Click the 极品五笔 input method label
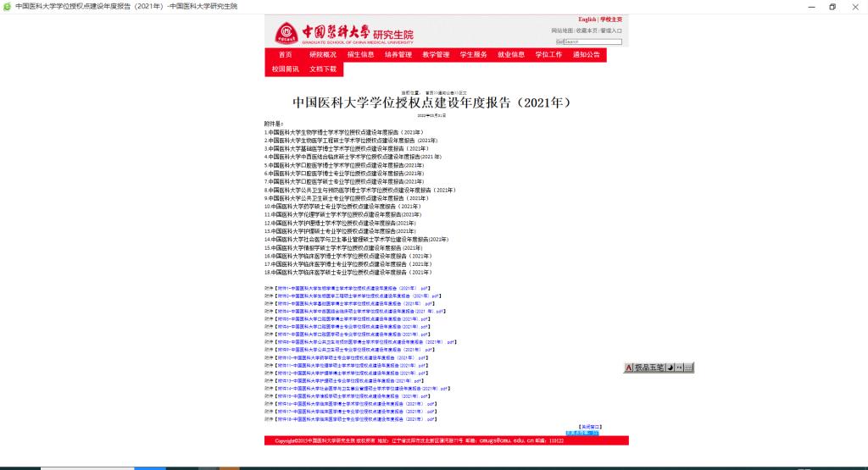The width and height of the screenshot is (868, 470). click(648, 368)
